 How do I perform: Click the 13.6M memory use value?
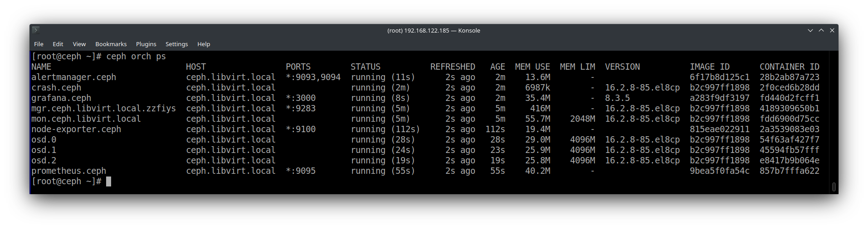click(537, 77)
